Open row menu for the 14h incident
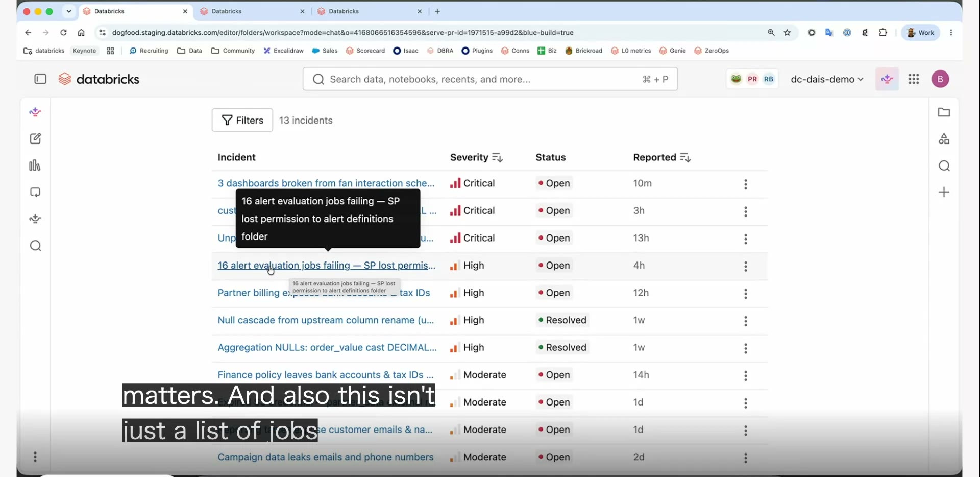The width and height of the screenshot is (980, 477). 746,376
